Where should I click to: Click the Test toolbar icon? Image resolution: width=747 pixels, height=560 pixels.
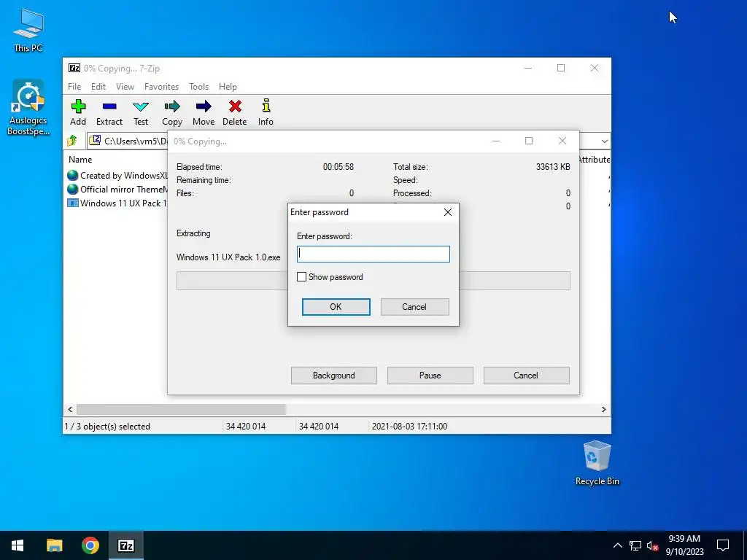(x=141, y=113)
